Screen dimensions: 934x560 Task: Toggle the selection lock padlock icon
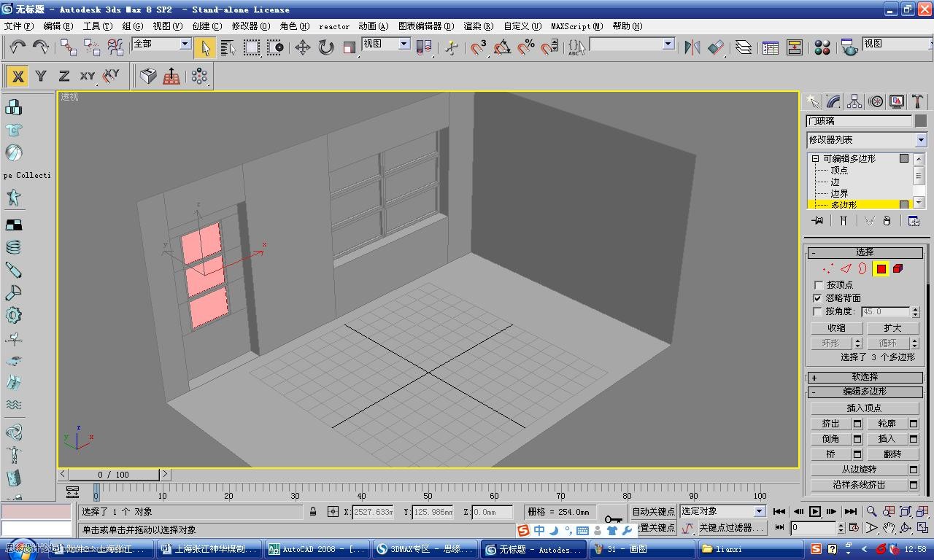pos(313,512)
